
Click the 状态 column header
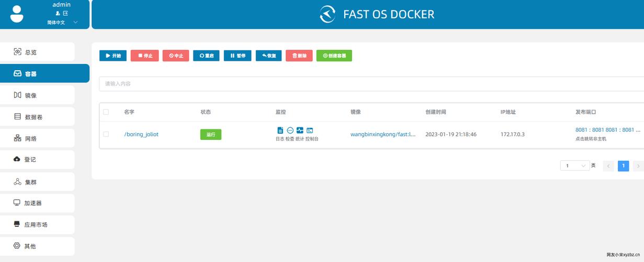point(206,112)
